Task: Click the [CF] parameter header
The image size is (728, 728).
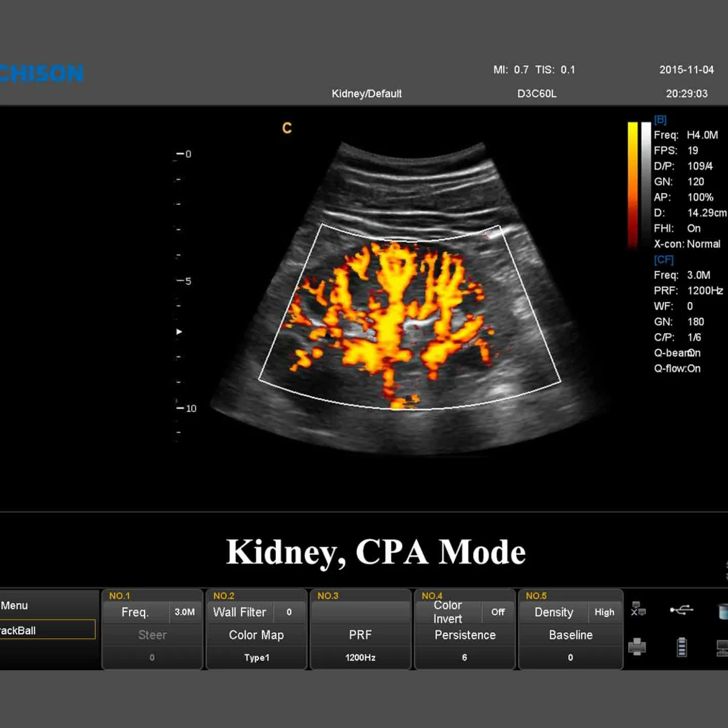Action: [x=664, y=260]
